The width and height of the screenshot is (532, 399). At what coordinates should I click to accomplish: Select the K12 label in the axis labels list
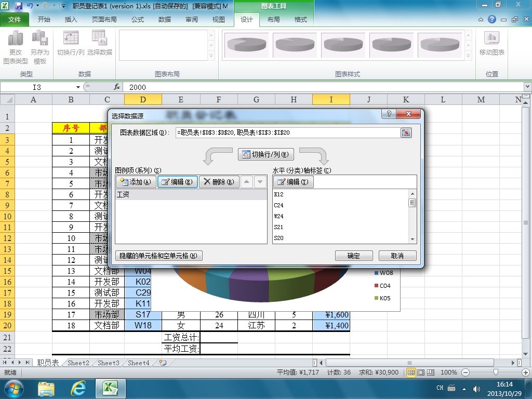278,194
